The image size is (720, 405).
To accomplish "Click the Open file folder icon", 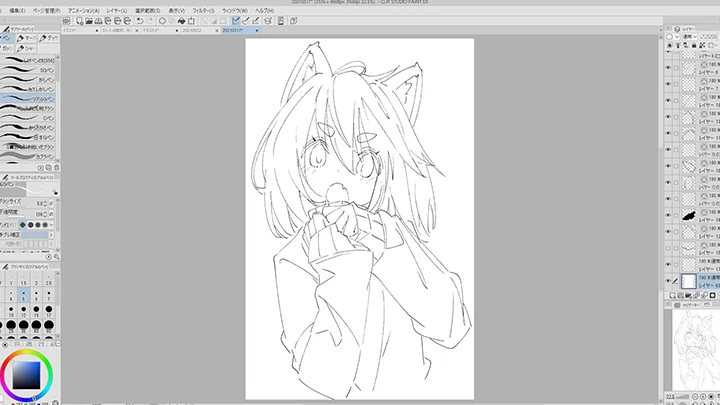I will click(90, 20).
